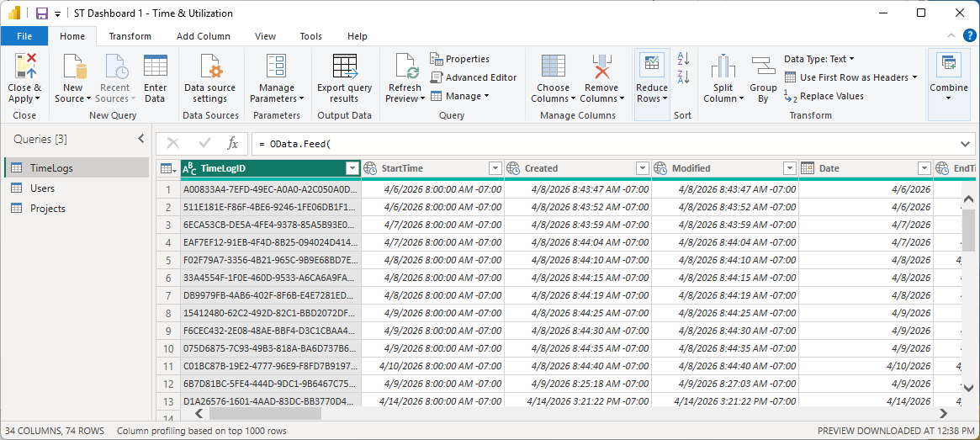Open the Data Type: Text dropdown
Image resolution: width=980 pixels, height=440 pixels.
tap(819, 59)
